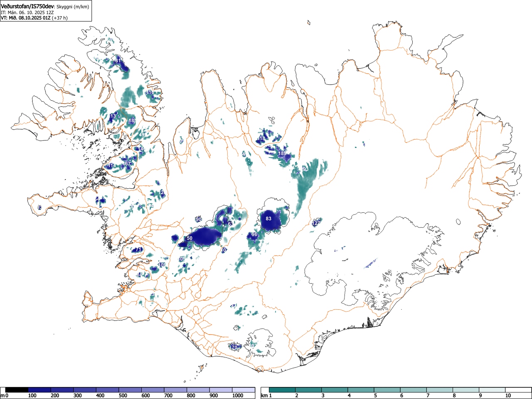This screenshot has width=532, height=399.
Task: Select the 'VT: Mið. 08.10.2025 01Z' valid time
Action: (x=26, y=18)
